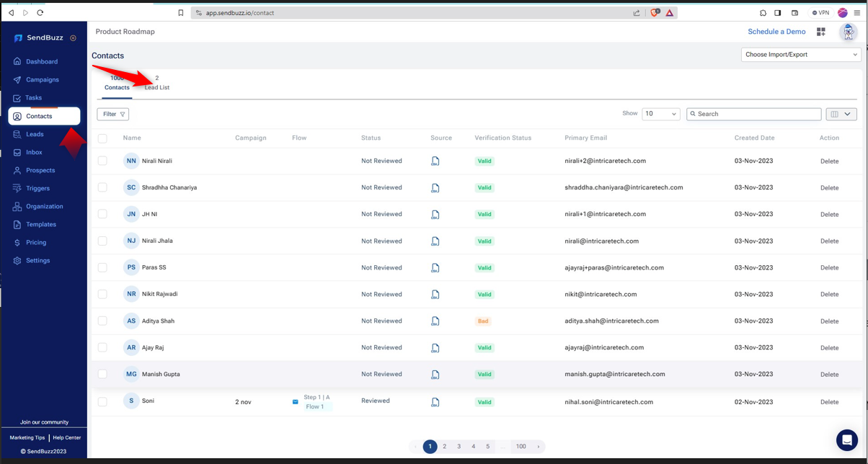Delete the Nirali Nirali contact
The image size is (868, 464).
tap(829, 161)
